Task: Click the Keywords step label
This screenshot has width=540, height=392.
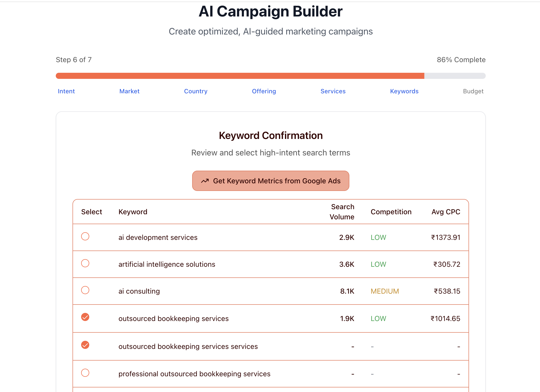Action: pos(404,91)
